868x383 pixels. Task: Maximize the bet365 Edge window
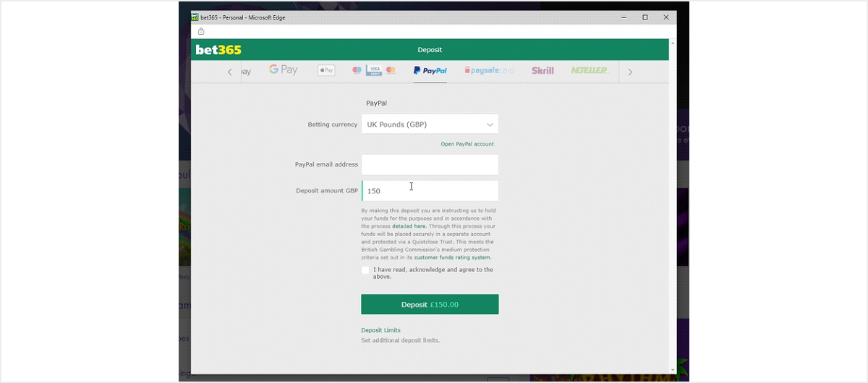click(645, 17)
